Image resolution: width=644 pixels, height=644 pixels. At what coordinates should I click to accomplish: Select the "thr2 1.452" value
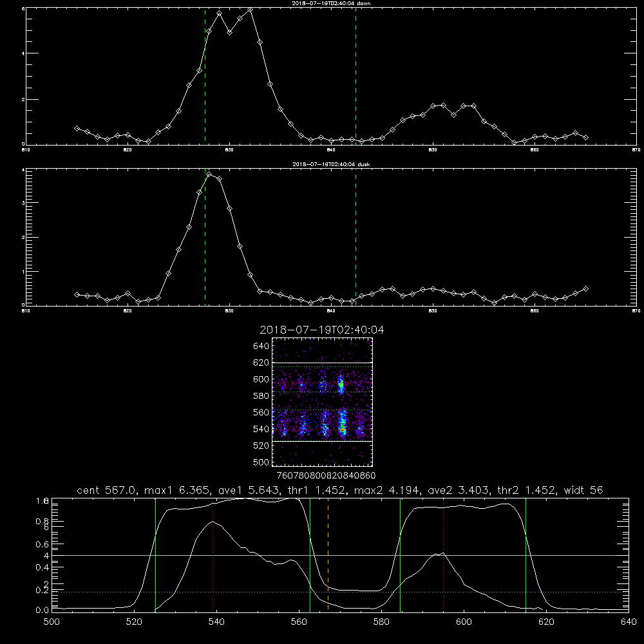point(526,490)
